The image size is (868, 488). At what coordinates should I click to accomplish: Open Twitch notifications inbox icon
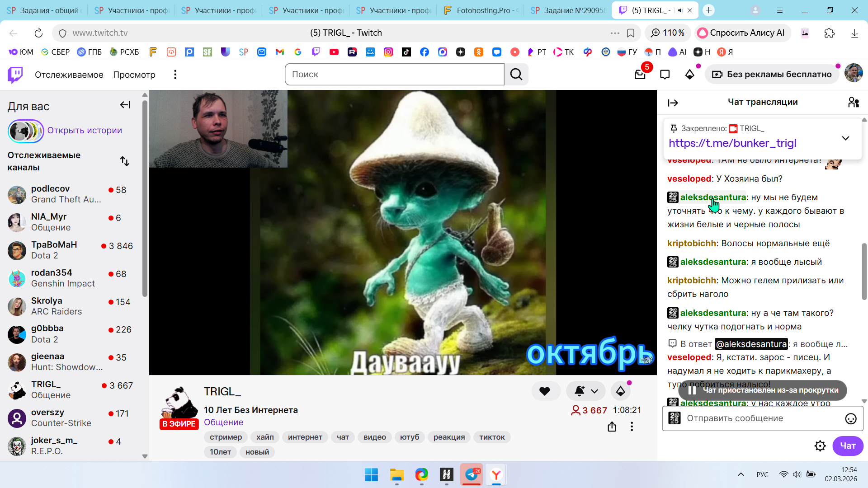point(640,75)
